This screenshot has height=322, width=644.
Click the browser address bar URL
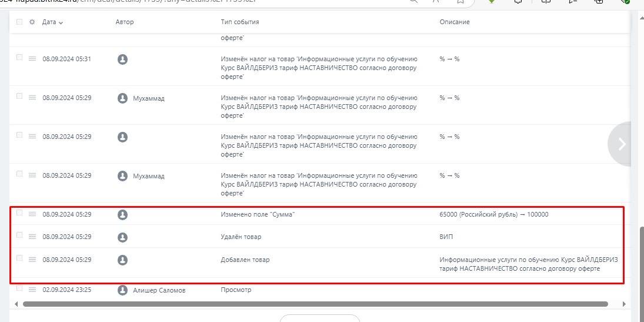pyautogui.click(x=176, y=2)
